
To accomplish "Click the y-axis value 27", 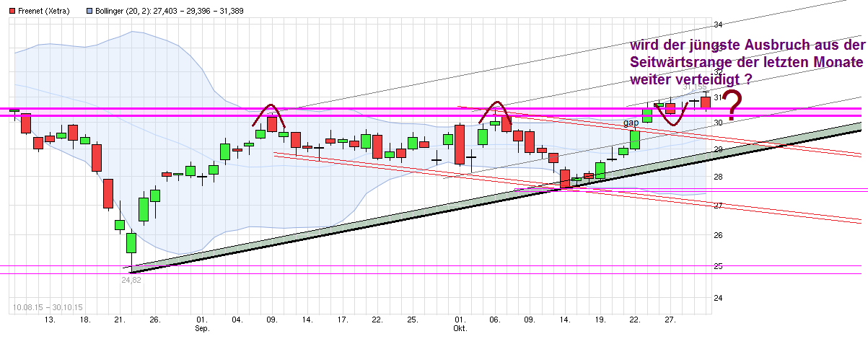I will tap(718, 206).
